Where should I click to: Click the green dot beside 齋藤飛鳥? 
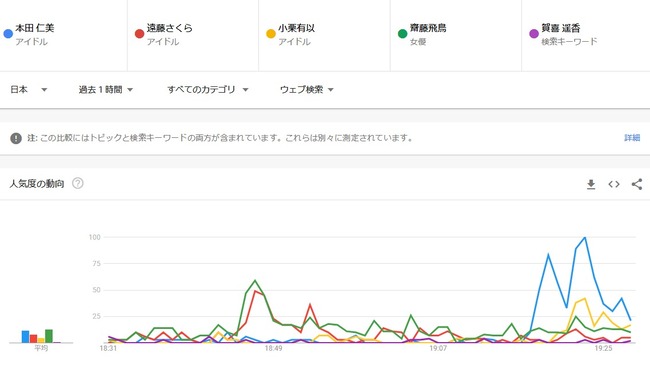(402, 34)
